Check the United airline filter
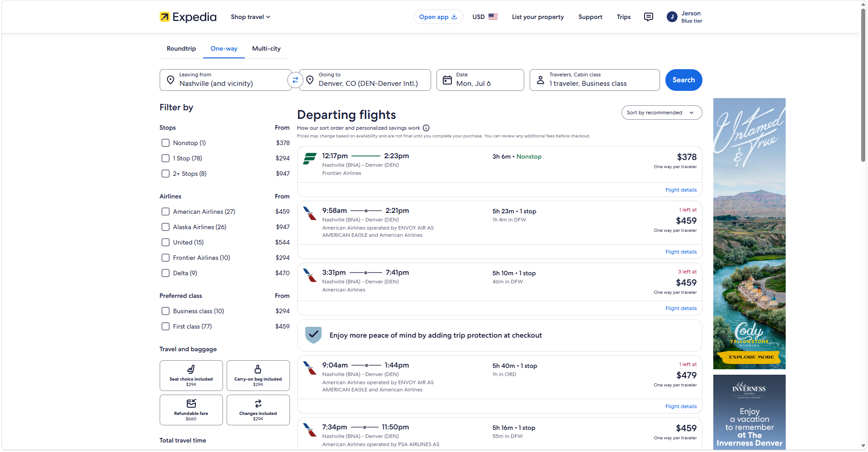Viewport: 868px width, 452px height. pos(166,242)
